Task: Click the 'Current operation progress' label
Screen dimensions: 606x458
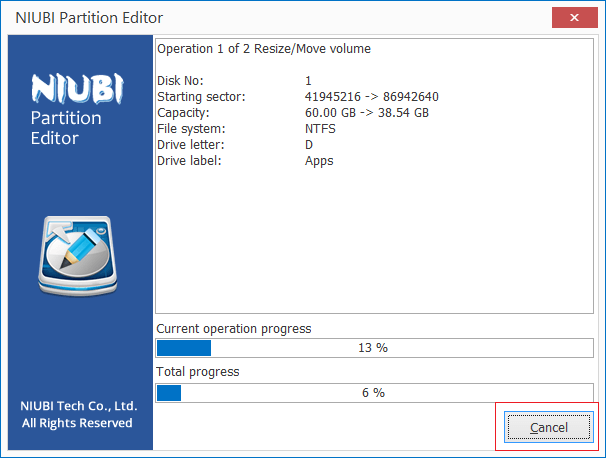Action: (x=233, y=329)
